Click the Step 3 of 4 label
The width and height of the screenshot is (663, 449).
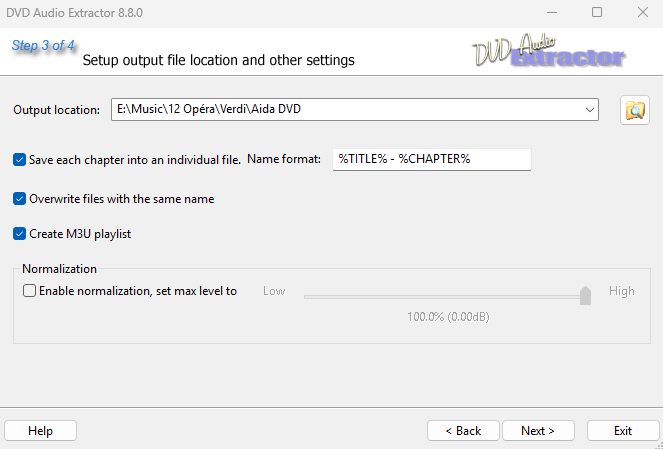pos(43,45)
